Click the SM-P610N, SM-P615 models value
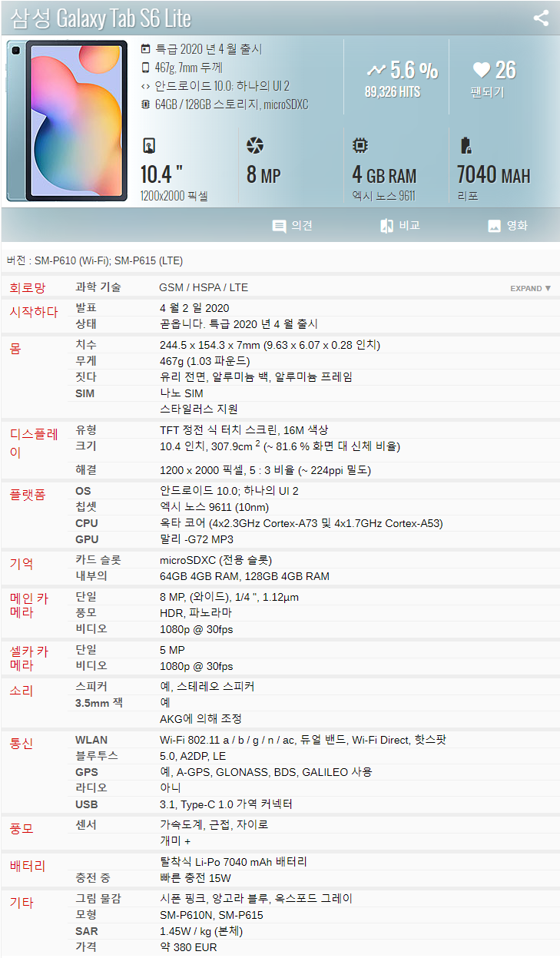The image size is (560, 958). click(x=211, y=915)
